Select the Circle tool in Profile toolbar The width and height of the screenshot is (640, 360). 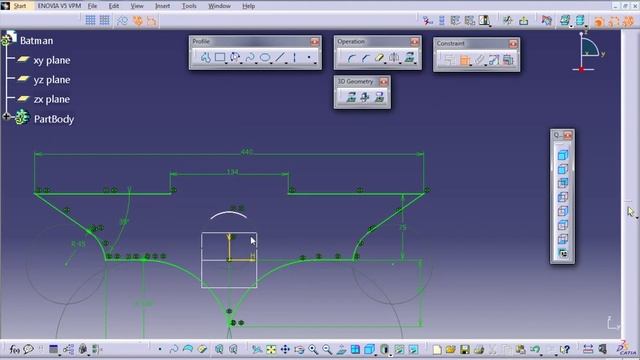tap(235, 58)
